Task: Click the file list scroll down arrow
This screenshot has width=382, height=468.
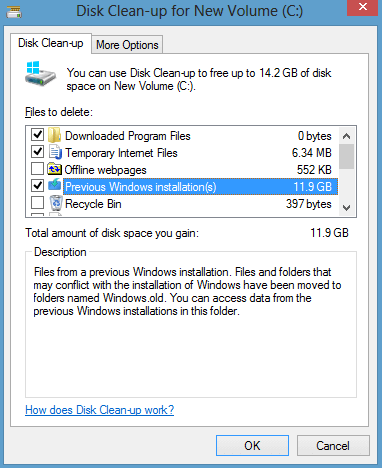Action: pyautogui.click(x=347, y=208)
